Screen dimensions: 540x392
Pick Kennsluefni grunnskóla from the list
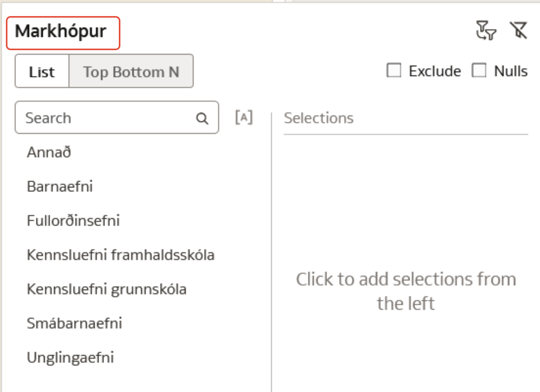(x=106, y=289)
